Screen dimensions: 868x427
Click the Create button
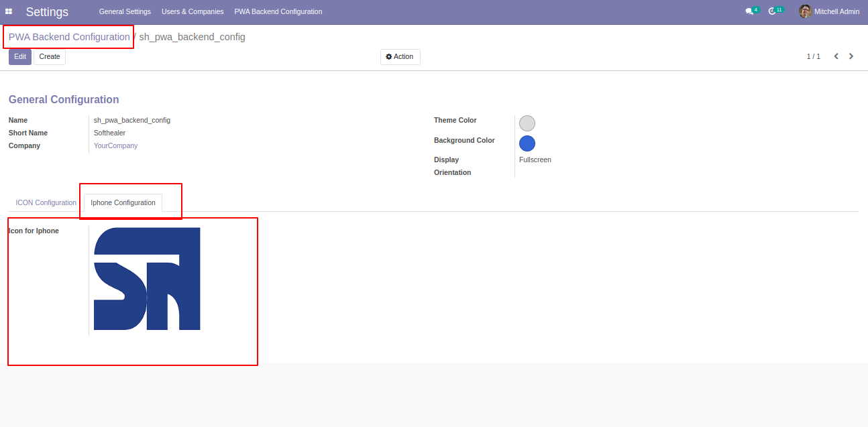point(50,57)
